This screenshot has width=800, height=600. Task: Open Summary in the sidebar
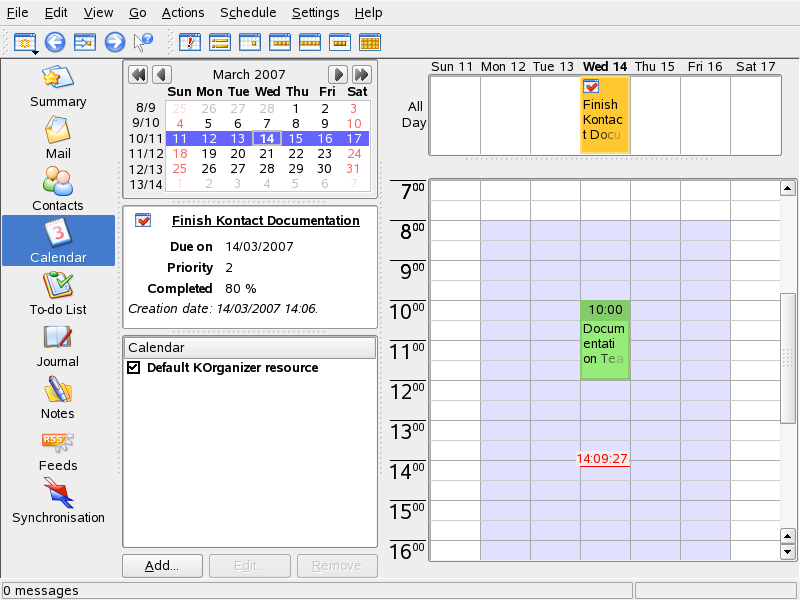[x=58, y=86]
